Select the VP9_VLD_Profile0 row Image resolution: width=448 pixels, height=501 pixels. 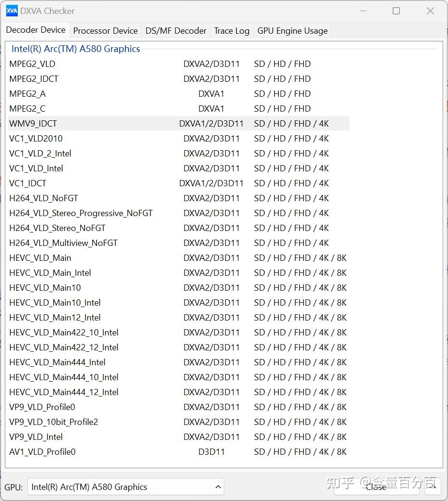pos(179,407)
